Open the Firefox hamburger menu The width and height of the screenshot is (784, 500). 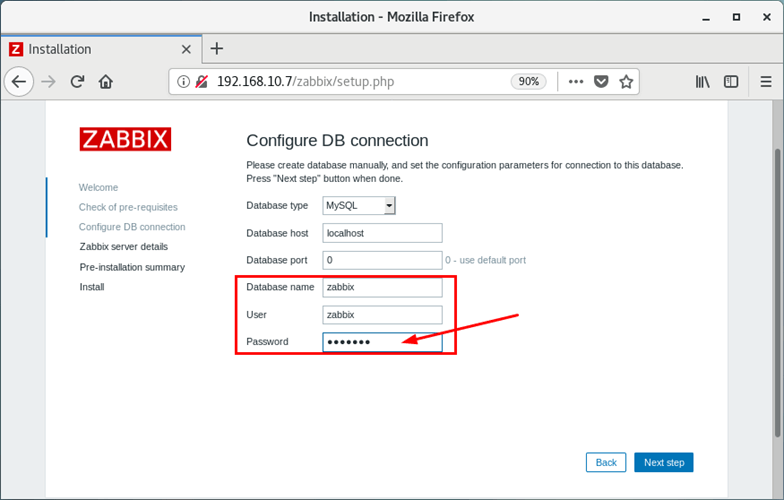point(766,82)
